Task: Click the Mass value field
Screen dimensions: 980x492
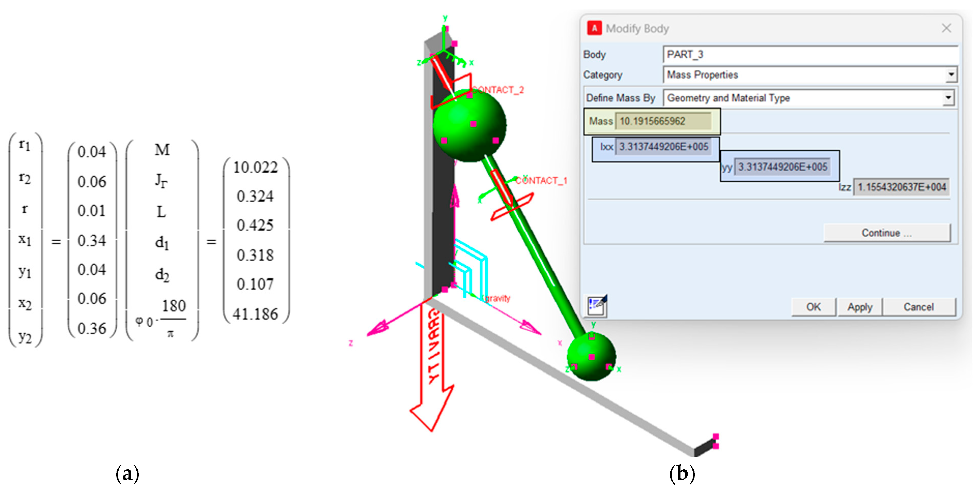Action: 663,121
